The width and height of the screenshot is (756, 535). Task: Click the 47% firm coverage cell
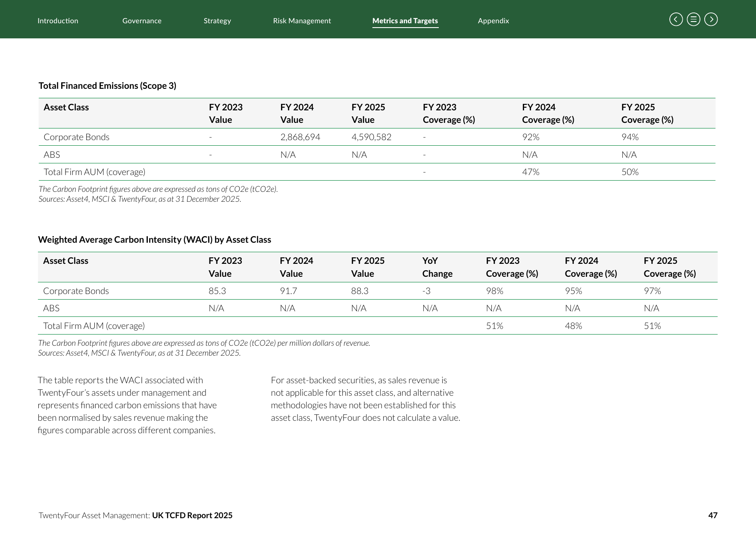[x=531, y=172]
